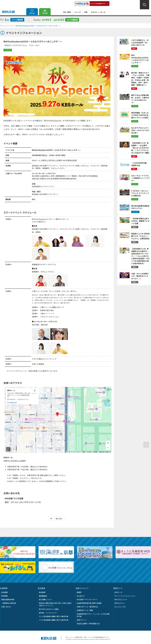
Task: Open チケットインフォメーション footer link
Action: pos(125,596)
